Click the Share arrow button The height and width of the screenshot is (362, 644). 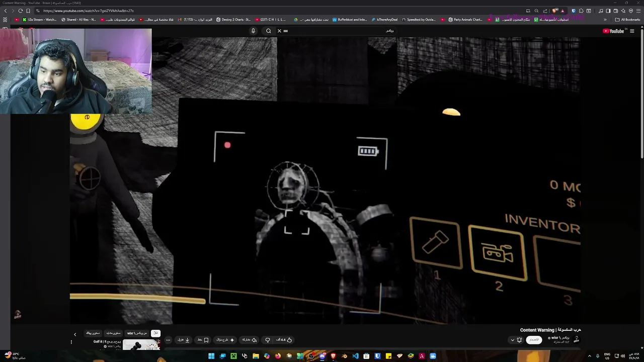(x=250, y=340)
